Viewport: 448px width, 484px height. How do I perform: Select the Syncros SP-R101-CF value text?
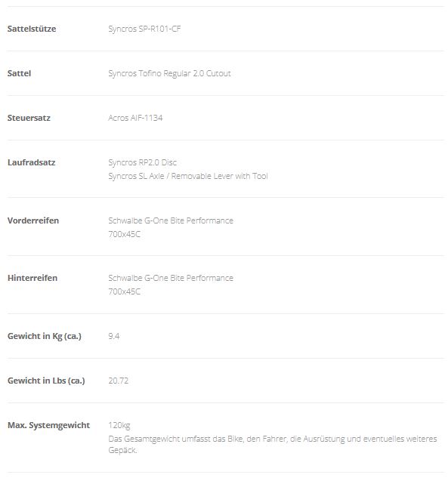(144, 29)
